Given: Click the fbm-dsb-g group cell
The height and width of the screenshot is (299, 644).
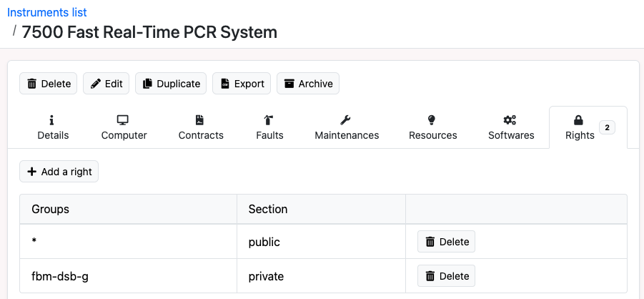Looking at the screenshot, I should pyautogui.click(x=129, y=276).
